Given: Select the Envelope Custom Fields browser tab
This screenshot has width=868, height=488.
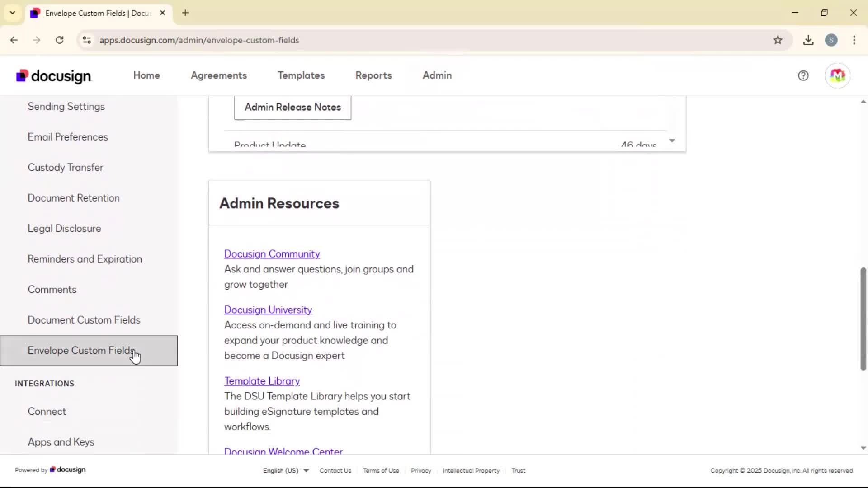Looking at the screenshot, I should 98,13.
